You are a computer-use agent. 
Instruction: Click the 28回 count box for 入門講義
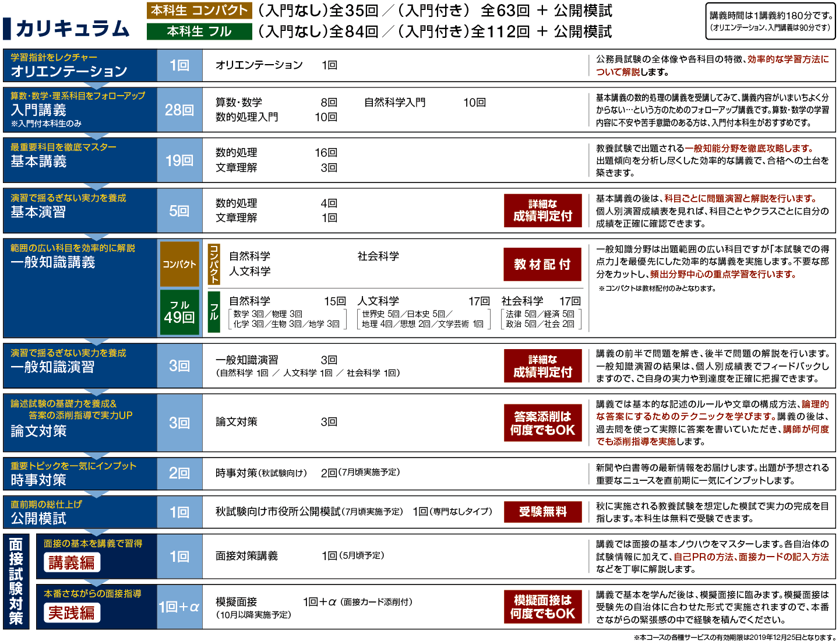[179, 110]
